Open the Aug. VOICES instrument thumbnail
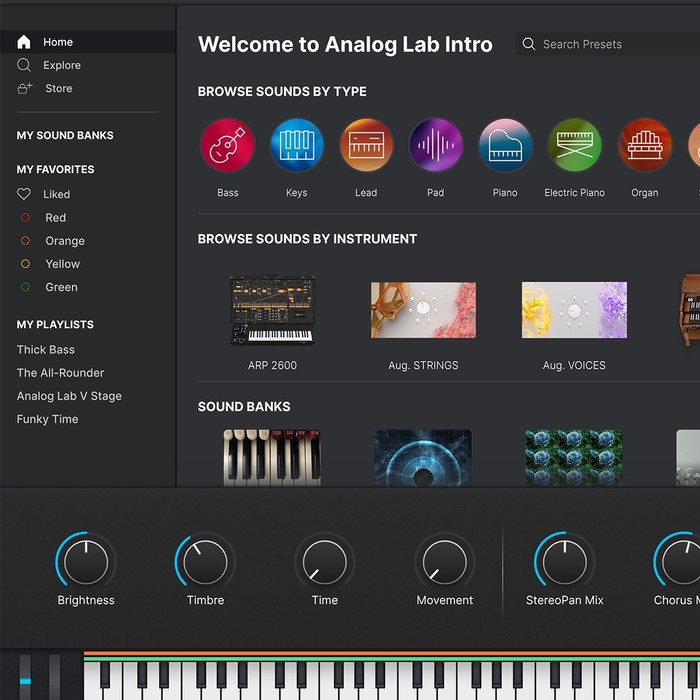The height and width of the screenshot is (700, 700). click(574, 310)
